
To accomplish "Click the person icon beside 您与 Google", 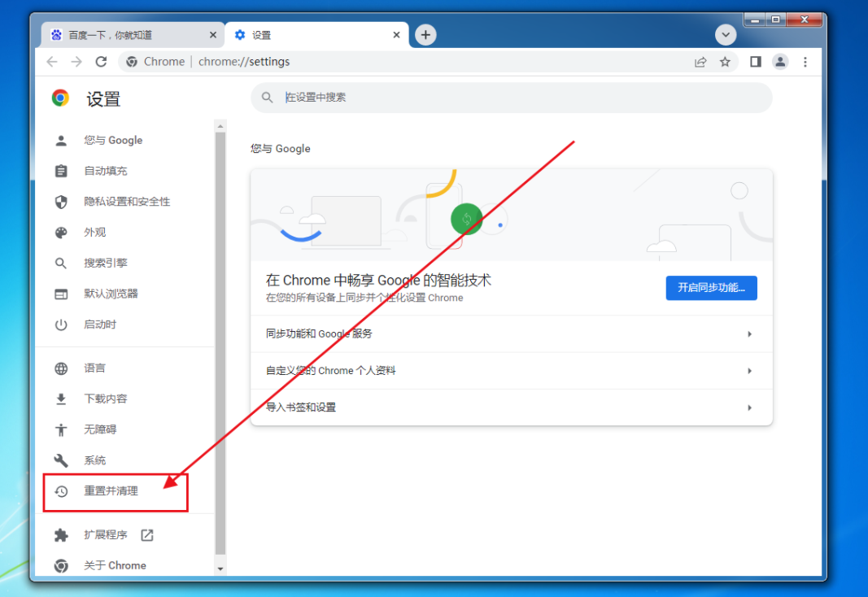I will 61,141.
